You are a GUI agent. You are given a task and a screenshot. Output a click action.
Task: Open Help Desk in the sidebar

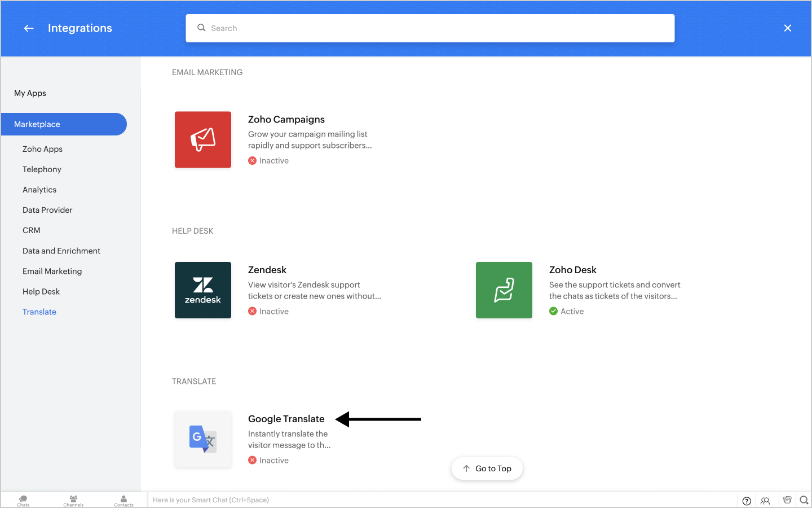click(41, 291)
